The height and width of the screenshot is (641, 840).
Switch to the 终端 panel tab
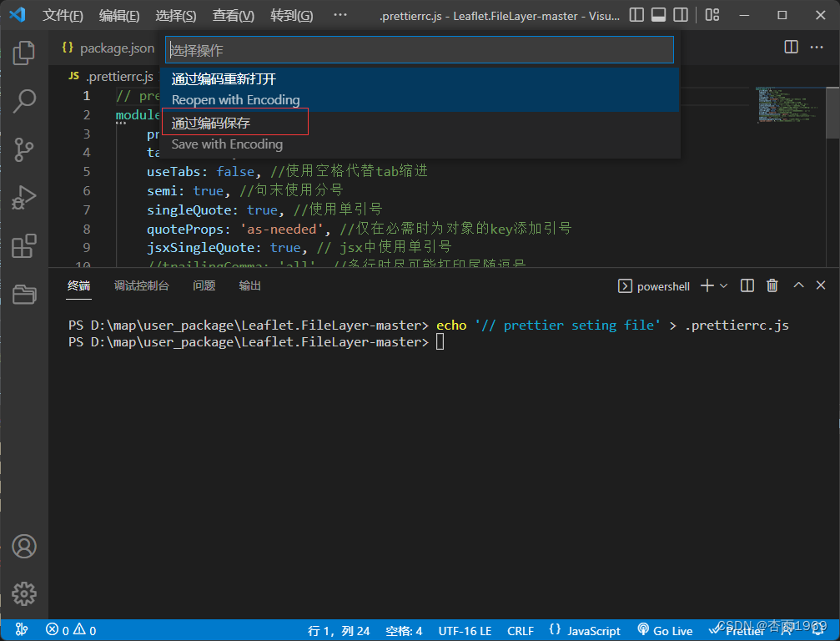coord(78,285)
